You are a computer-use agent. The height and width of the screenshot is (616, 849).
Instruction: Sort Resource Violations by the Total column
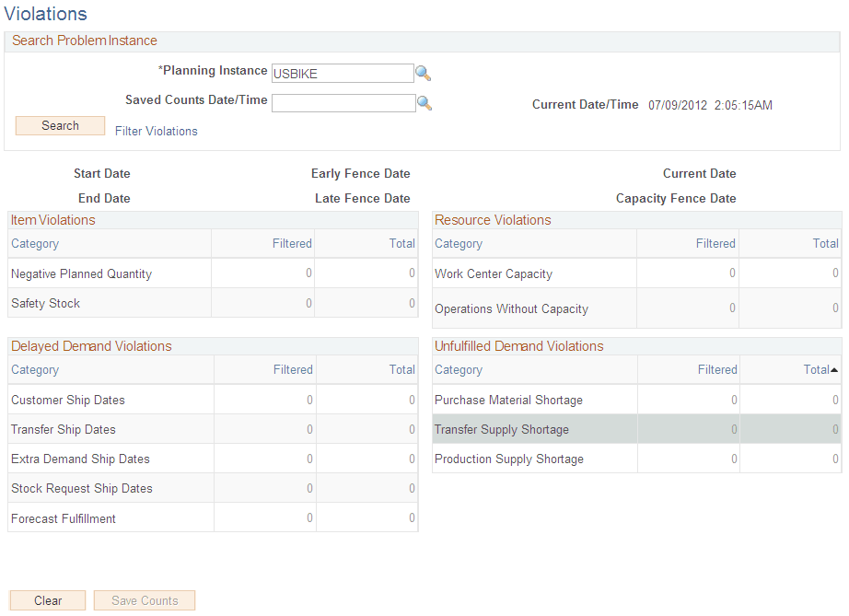tap(825, 243)
